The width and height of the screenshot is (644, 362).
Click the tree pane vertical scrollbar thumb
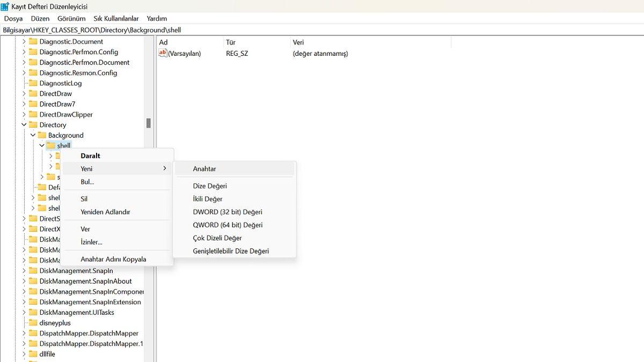[149, 123]
